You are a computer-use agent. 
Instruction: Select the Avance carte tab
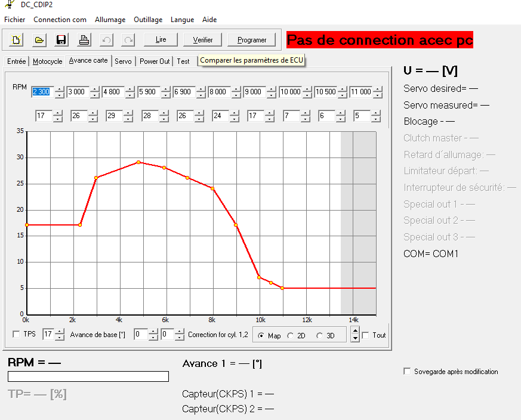click(88, 60)
